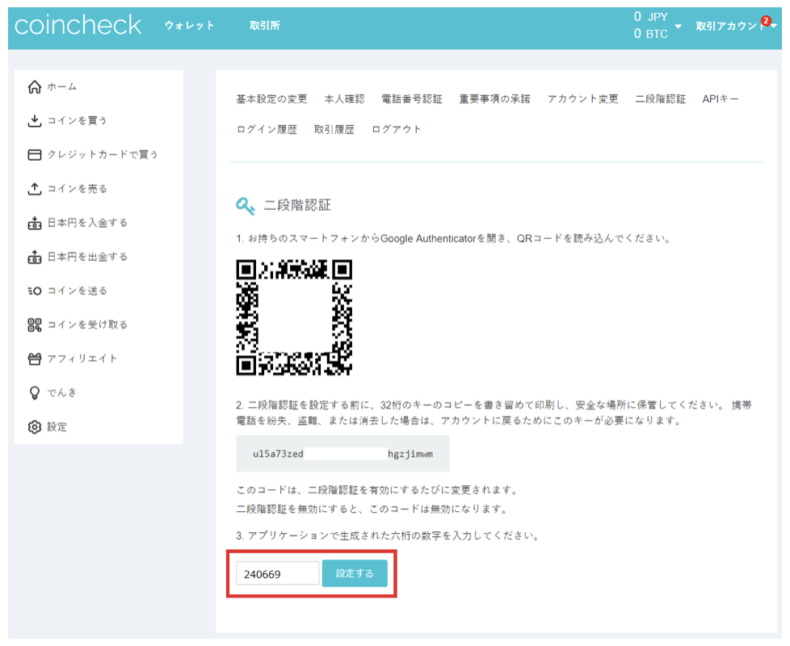Open でんき in the sidebar

[61, 393]
